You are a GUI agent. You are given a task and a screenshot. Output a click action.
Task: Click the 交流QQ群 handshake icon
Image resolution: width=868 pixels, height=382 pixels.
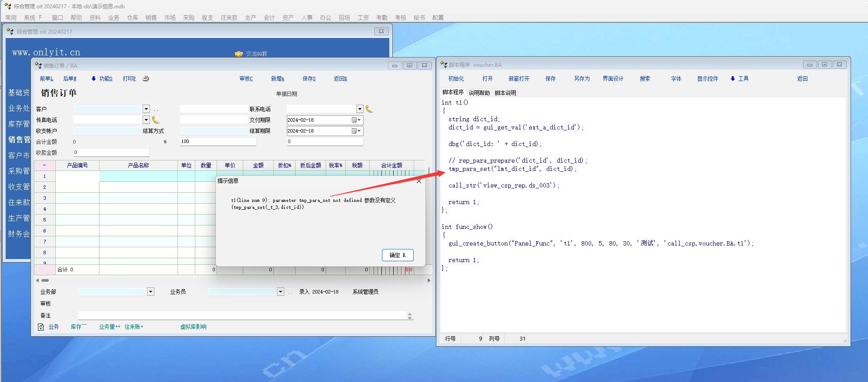(x=238, y=54)
